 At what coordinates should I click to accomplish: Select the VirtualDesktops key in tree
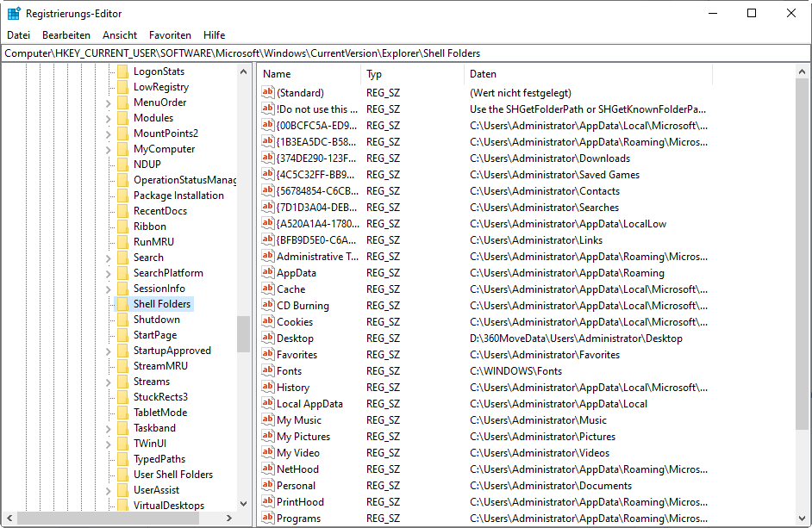(x=169, y=506)
